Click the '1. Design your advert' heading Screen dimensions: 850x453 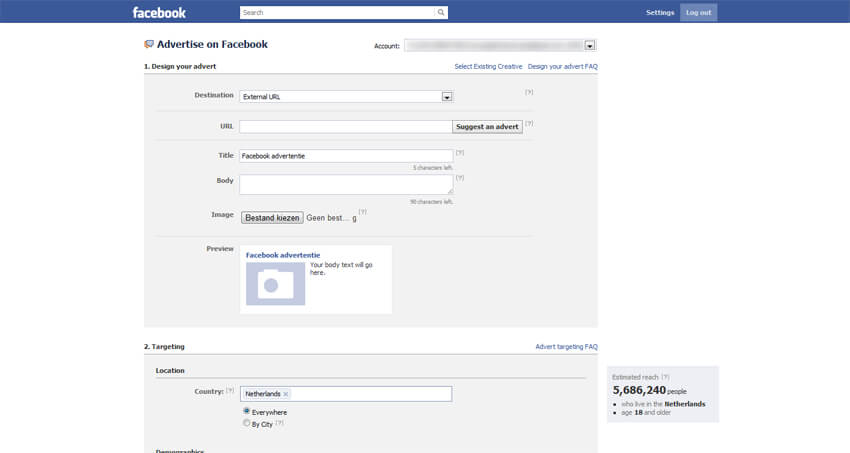click(x=180, y=67)
